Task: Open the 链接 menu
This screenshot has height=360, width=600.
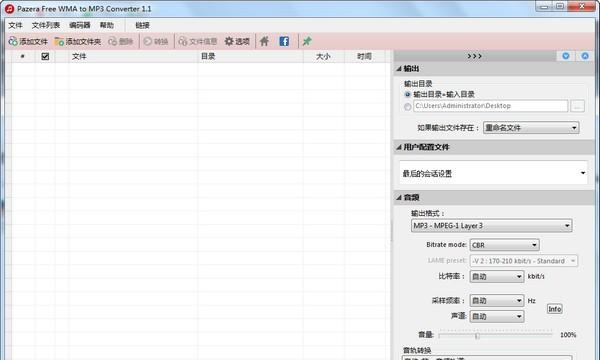Action: (x=142, y=25)
